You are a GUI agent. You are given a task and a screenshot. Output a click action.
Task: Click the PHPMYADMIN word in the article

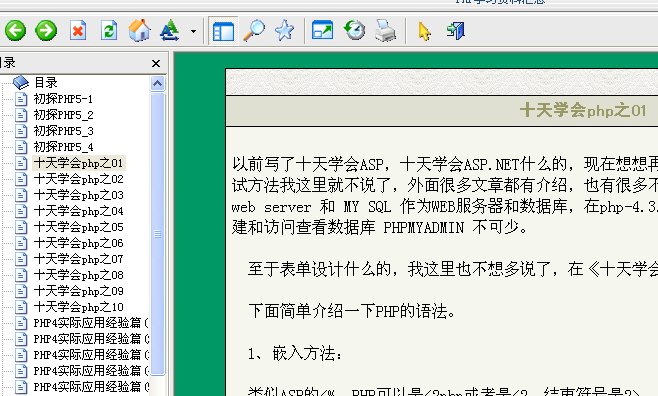click(424, 227)
